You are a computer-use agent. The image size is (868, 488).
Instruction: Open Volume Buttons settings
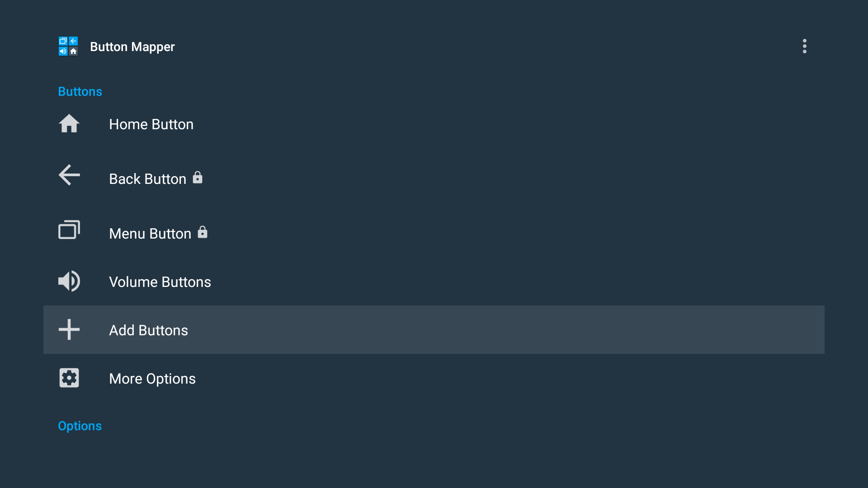tap(160, 282)
